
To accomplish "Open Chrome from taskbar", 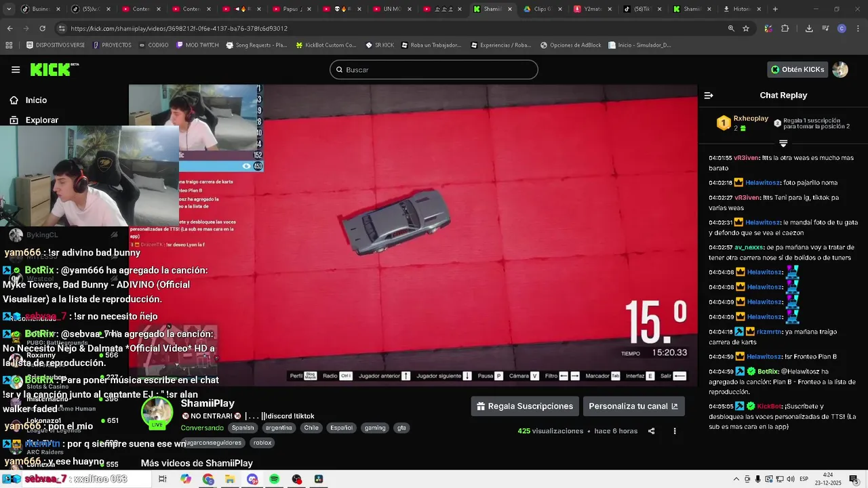I will pyautogui.click(x=208, y=479).
